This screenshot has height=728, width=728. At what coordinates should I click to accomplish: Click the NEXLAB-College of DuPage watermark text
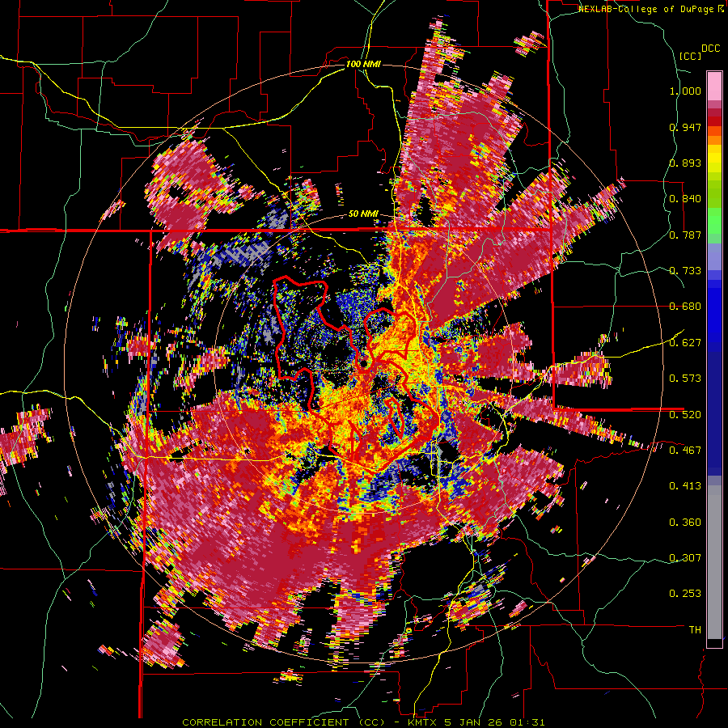coord(648,9)
